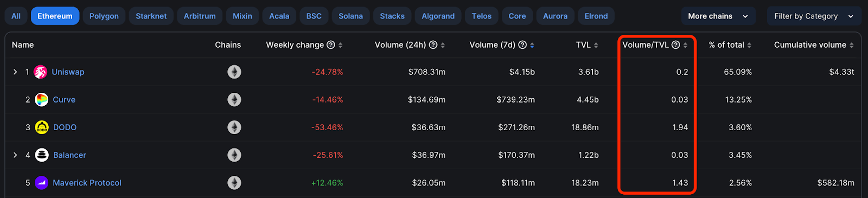This screenshot has width=868, height=198.
Task: Select the BSC chain tab
Action: tap(314, 16)
